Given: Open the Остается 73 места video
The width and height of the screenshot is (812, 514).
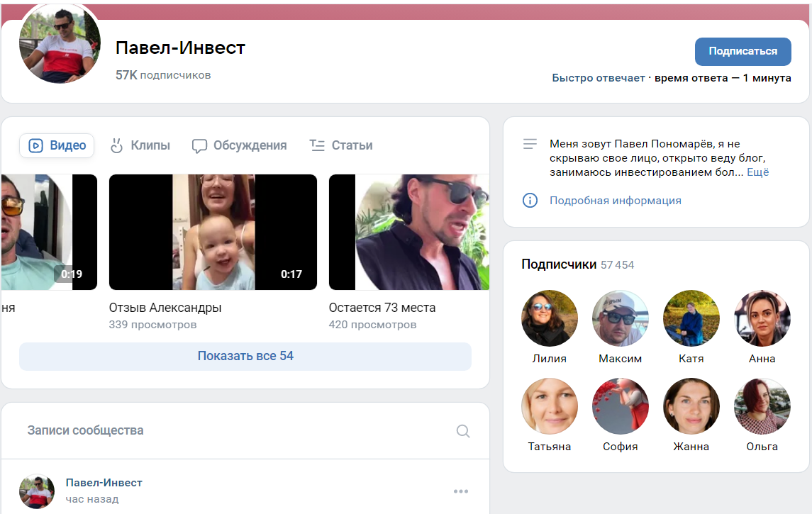Looking at the screenshot, I should click(x=408, y=232).
